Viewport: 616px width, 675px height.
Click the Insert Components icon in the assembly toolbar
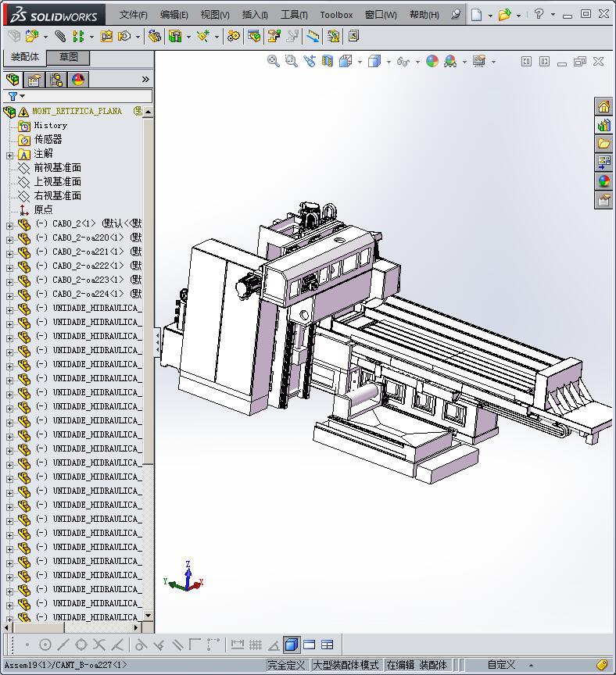(x=31, y=36)
